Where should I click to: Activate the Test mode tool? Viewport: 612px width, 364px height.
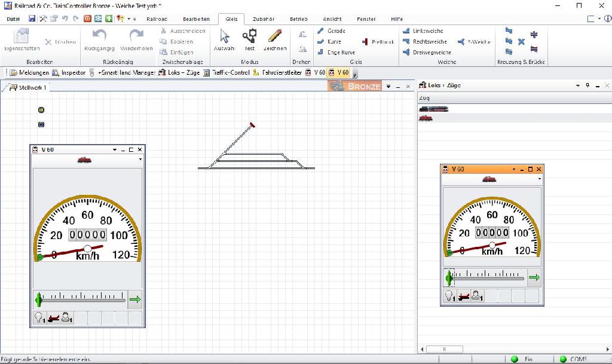pos(249,39)
